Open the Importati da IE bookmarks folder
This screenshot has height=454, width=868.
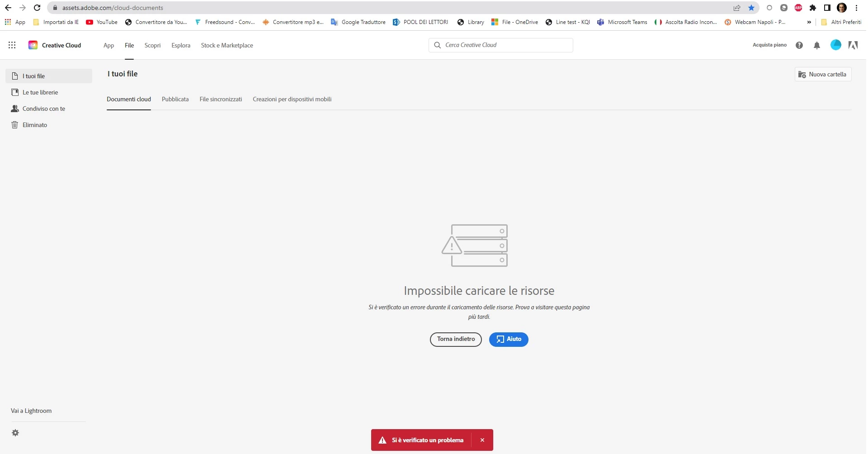point(56,22)
